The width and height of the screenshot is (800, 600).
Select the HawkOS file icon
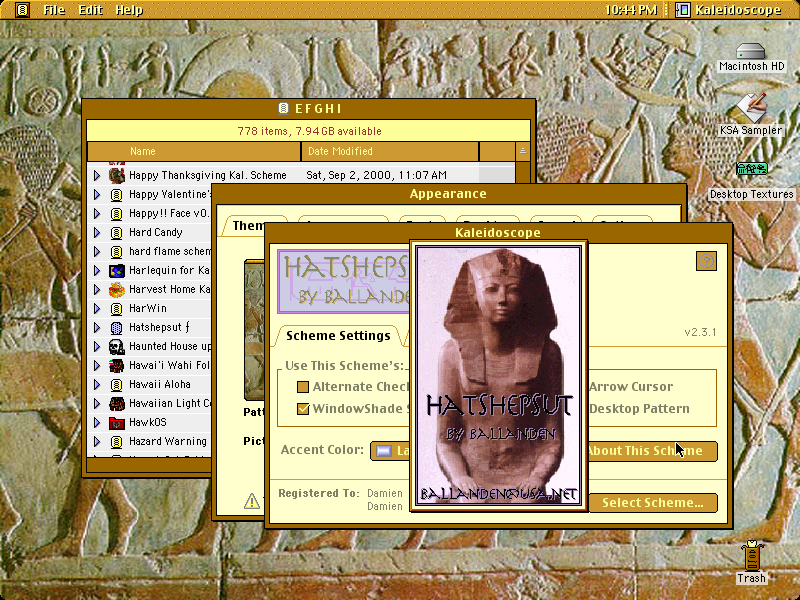117,422
